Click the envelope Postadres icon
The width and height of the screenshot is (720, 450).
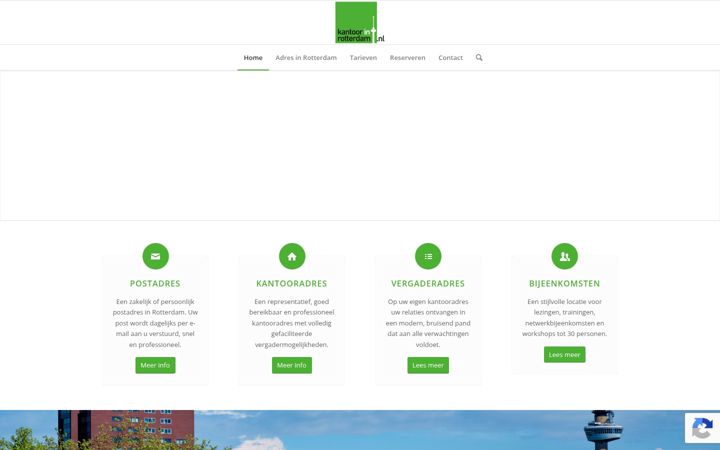tap(156, 256)
